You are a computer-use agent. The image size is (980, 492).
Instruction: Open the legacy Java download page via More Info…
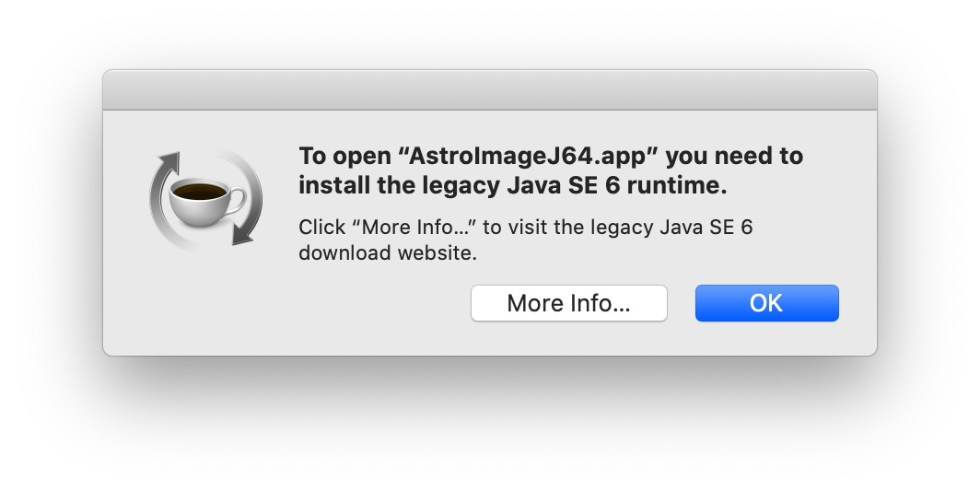pos(568,303)
